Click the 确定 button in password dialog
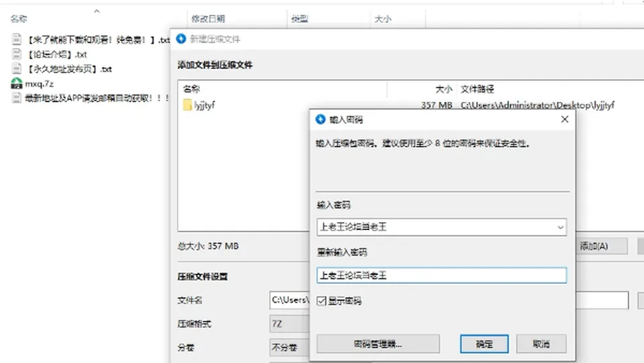The width and height of the screenshot is (644, 363). point(484,344)
